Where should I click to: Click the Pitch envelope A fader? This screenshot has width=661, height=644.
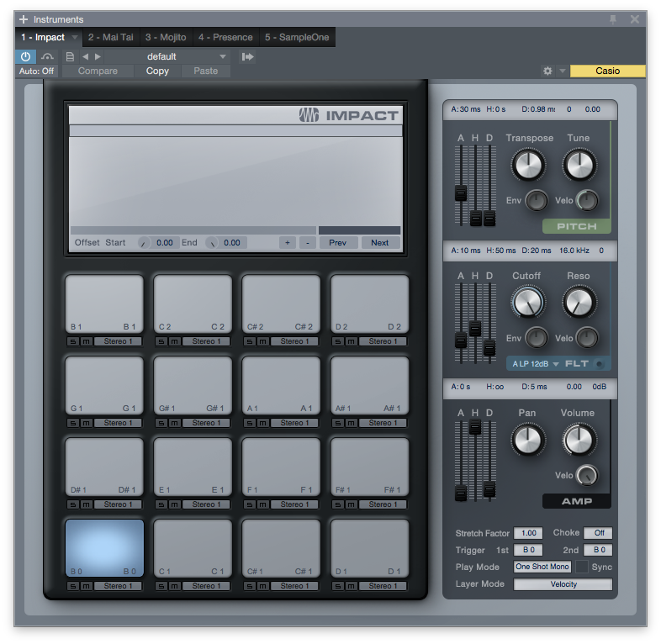click(461, 193)
